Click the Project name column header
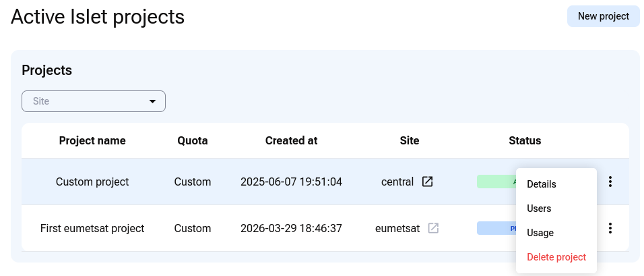 [x=92, y=140]
